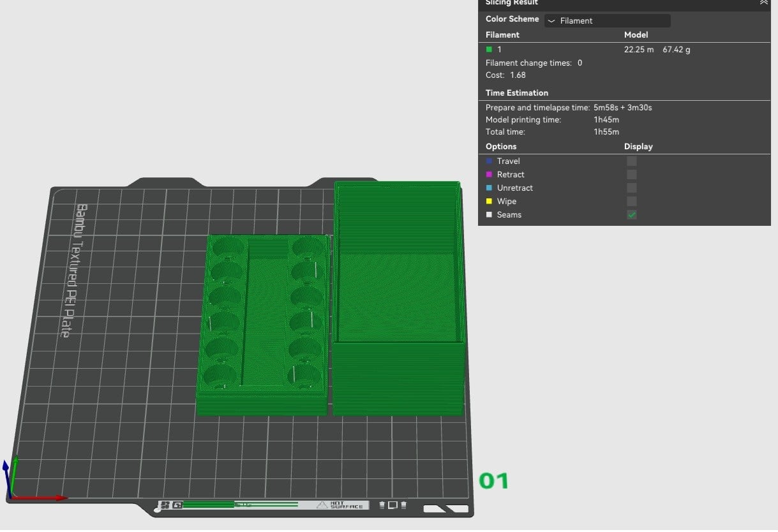The width and height of the screenshot is (778, 532).
Task: Click the Cost: 1.68 line
Action: (x=505, y=75)
